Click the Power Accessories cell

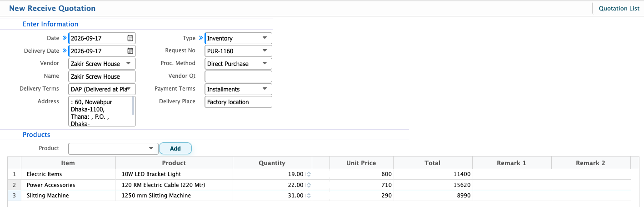[x=68, y=185]
